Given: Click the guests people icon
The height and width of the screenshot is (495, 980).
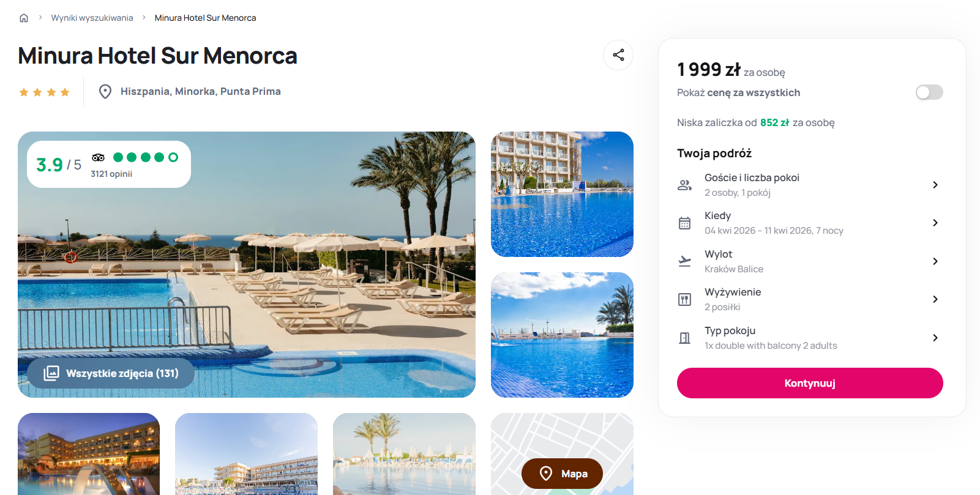Looking at the screenshot, I should click(x=684, y=185).
